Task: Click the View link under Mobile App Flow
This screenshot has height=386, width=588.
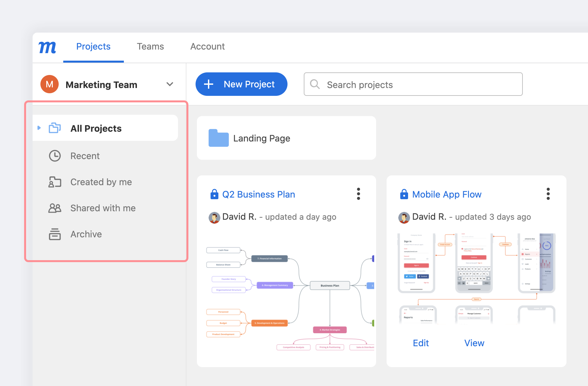Action: (x=474, y=343)
